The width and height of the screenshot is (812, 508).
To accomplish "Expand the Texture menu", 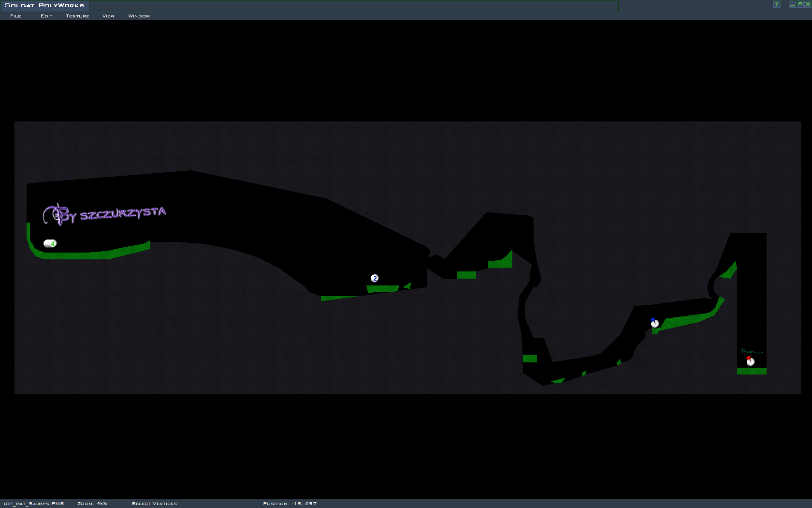I will click(x=77, y=16).
